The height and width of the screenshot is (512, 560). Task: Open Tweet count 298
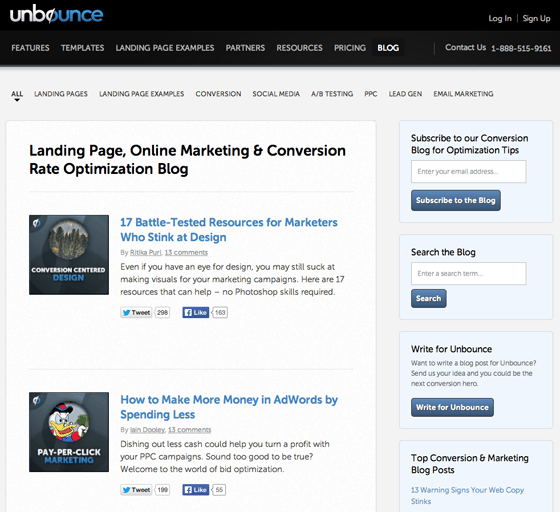pos(162,312)
